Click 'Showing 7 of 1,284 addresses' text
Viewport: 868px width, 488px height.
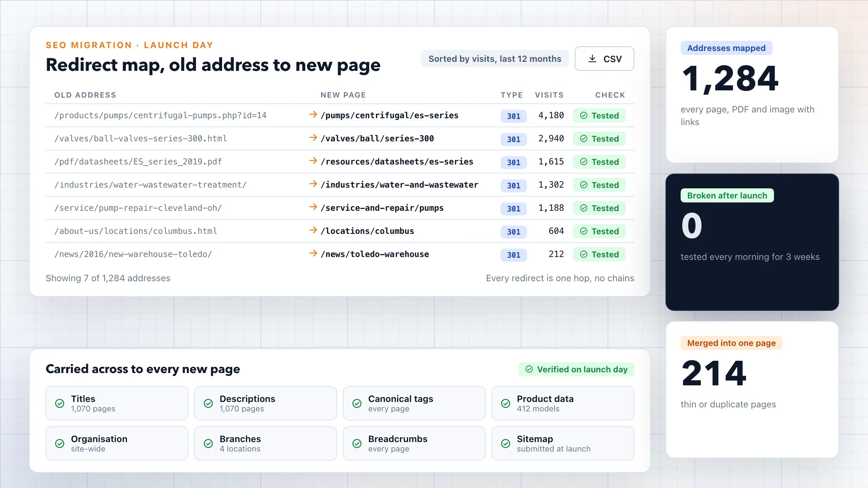coord(108,278)
